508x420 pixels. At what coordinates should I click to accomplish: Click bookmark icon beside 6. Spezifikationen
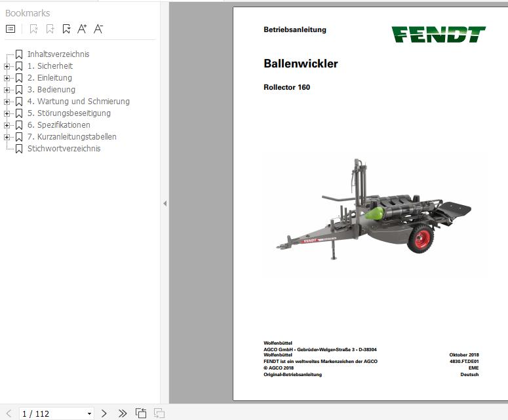[19, 125]
